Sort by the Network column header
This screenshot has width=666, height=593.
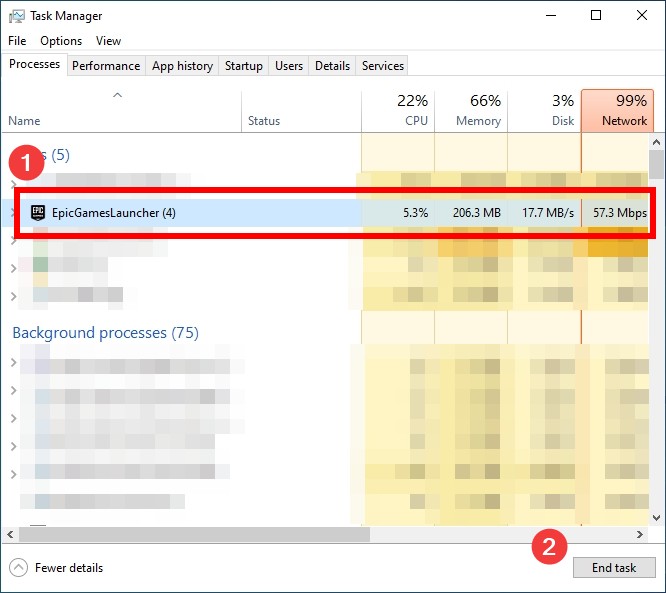(617, 111)
